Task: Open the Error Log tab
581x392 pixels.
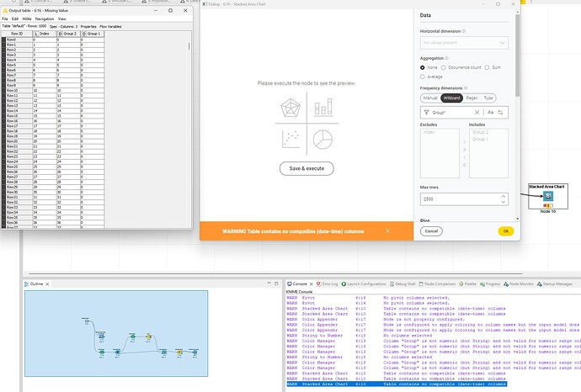Action: (327, 284)
